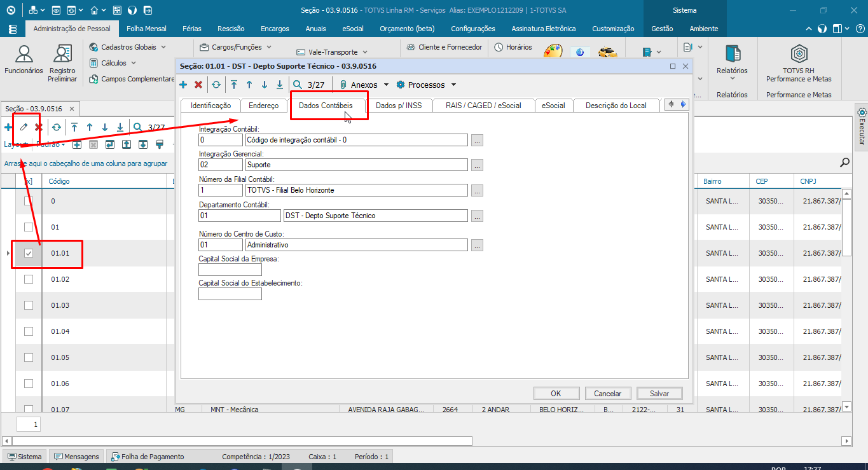Image resolution: width=868 pixels, height=470 pixels.
Task: Switch to the Identificação tab
Action: [x=210, y=106]
